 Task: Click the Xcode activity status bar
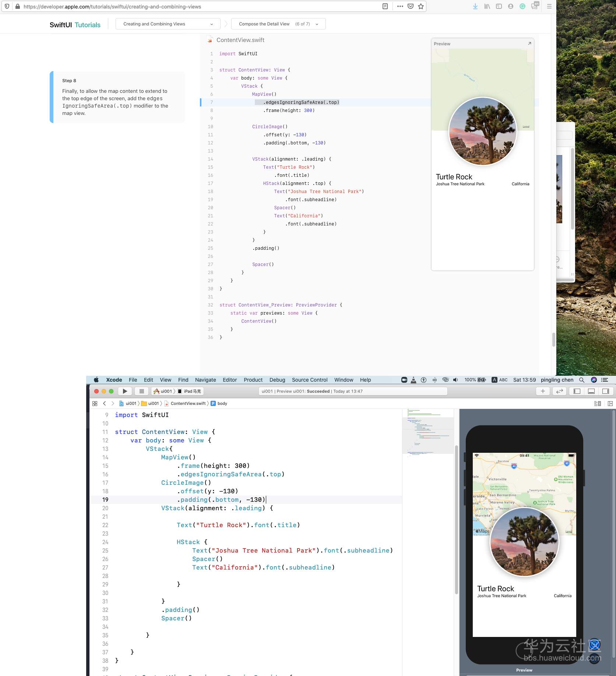[353, 391]
